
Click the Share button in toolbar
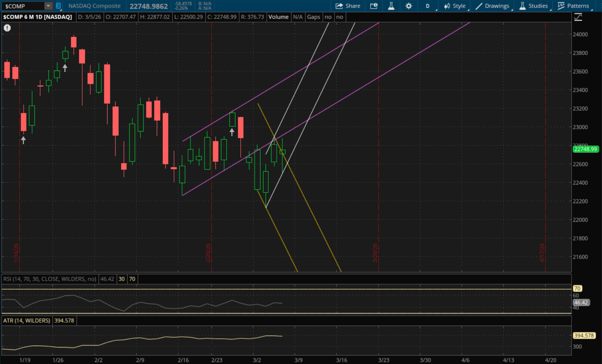point(348,6)
